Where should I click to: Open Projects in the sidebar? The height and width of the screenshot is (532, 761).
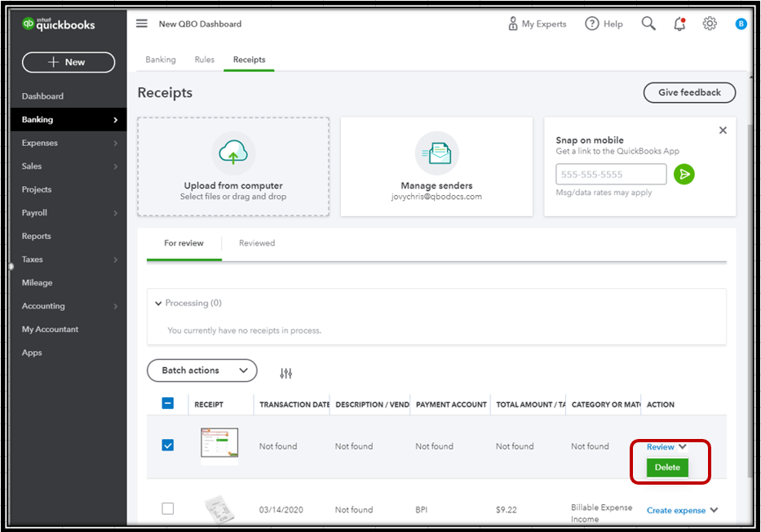[37, 189]
